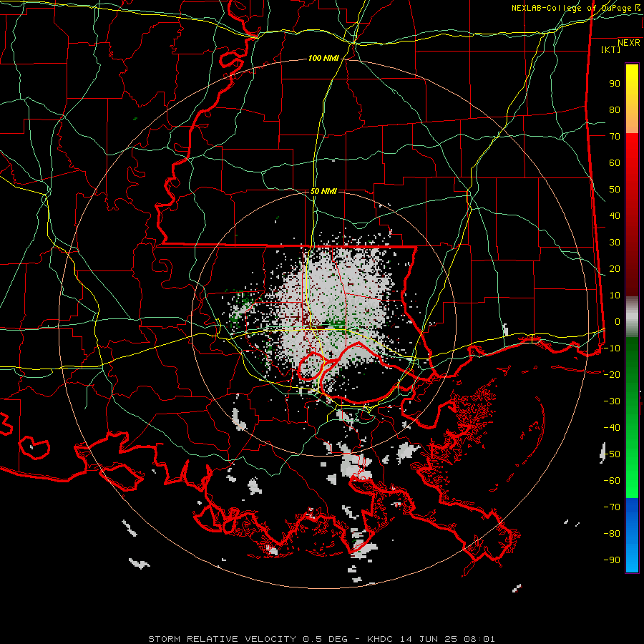Click the -30 value on the velocity scale

(612, 401)
